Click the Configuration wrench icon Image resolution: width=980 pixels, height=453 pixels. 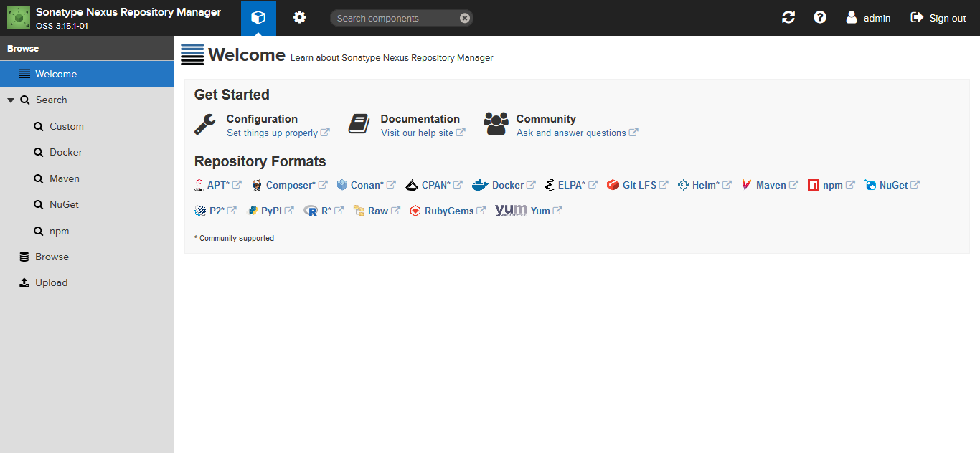pyautogui.click(x=205, y=125)
